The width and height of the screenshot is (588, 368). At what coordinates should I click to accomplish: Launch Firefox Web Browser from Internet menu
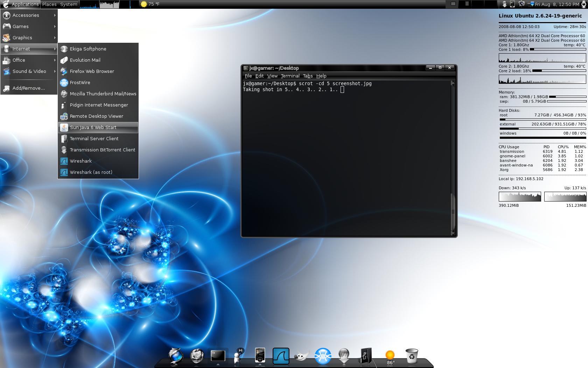(98, 71)
